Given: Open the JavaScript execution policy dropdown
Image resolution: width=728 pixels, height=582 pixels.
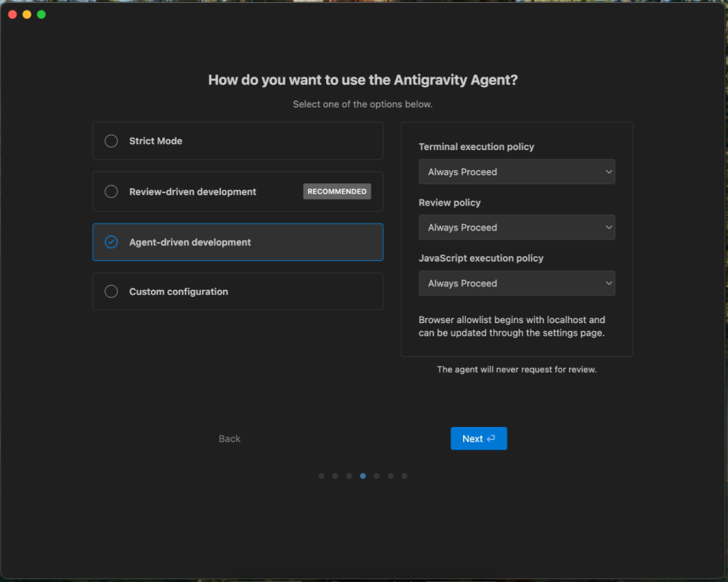Looking at the screenshot, I should (517, 283).
